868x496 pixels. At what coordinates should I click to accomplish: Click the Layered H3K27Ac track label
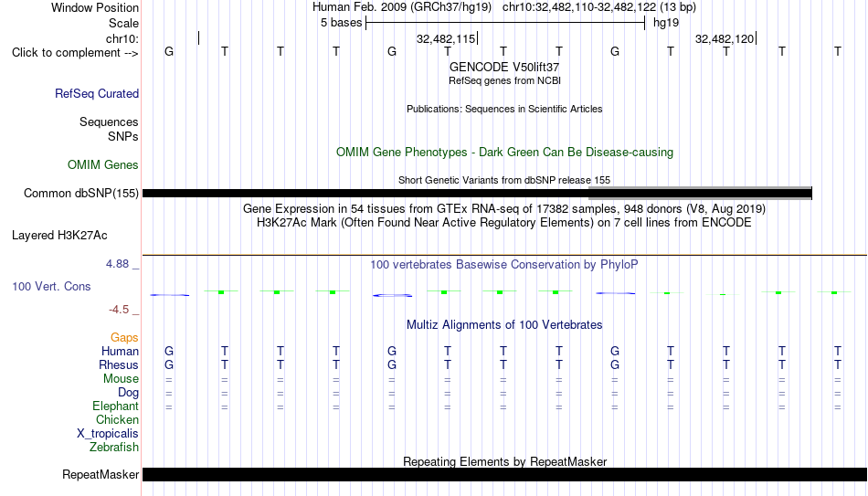click(x=59, y=236)
